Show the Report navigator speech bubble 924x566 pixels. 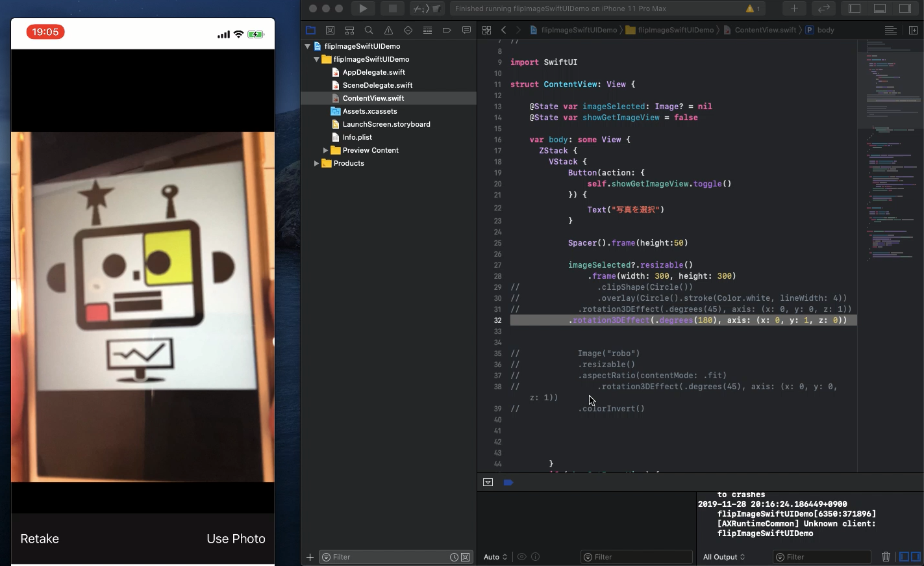[466, 30]
